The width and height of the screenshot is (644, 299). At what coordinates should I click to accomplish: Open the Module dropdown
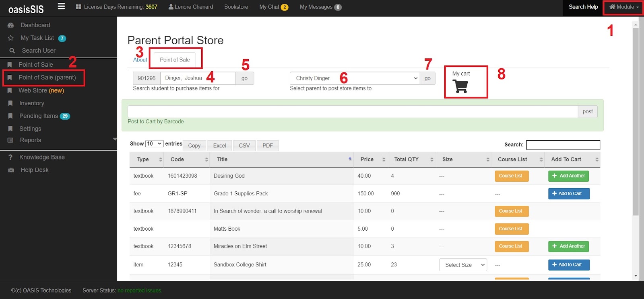coord(623,7)
